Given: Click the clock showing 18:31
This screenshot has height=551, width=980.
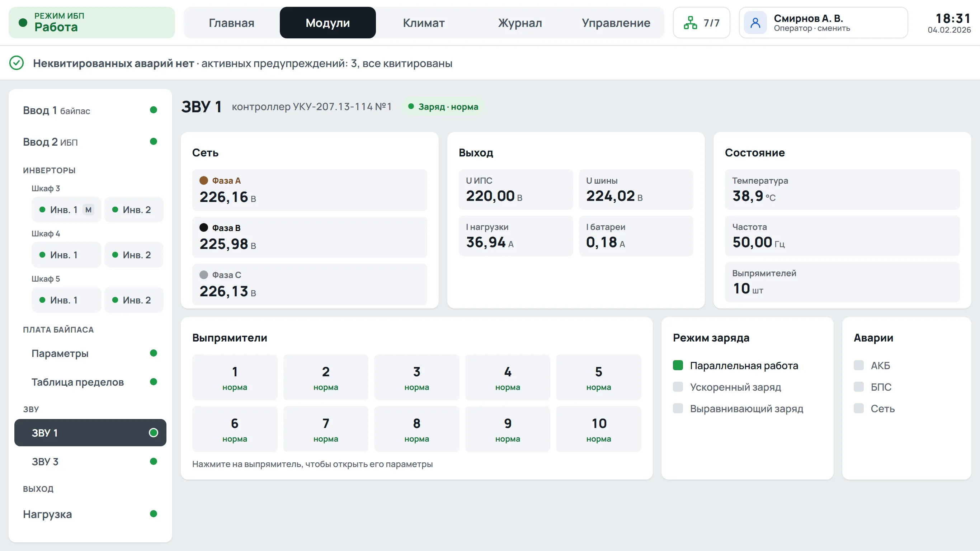Looking at the screenshot, I should (x=953, y=18).
